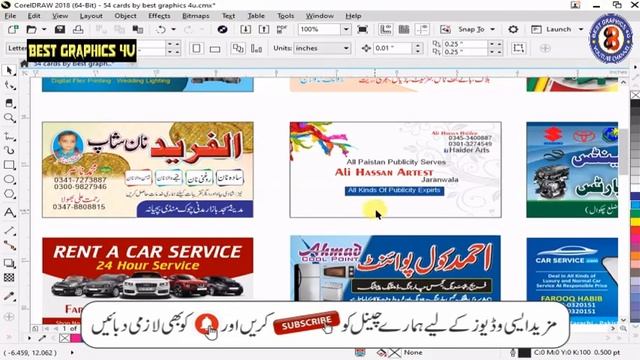The width and height of the screenshot is (640, 360).
Task: Apply page layout to all pages
Action: (238, 49)
